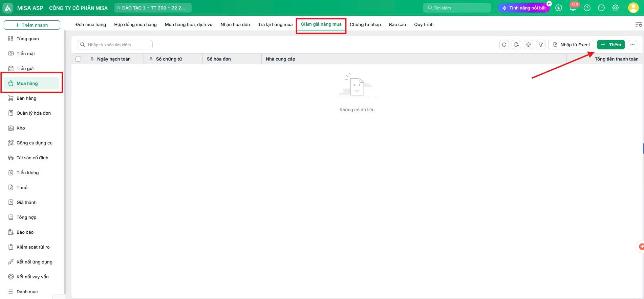Click the refresh icon in the toolbar
Image resolution: width=644 pixels, height=299 pixels.
coord(504,45)
